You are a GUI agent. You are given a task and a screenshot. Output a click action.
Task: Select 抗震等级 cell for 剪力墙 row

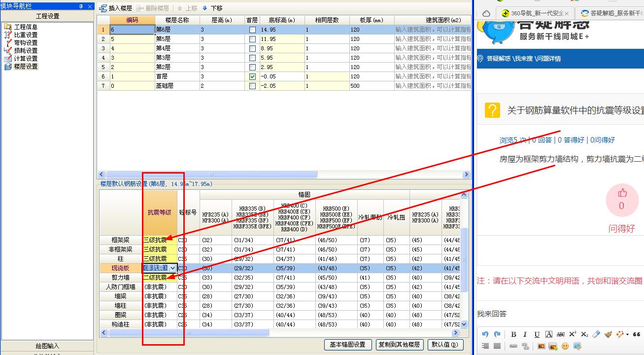(x=160, y=278)
